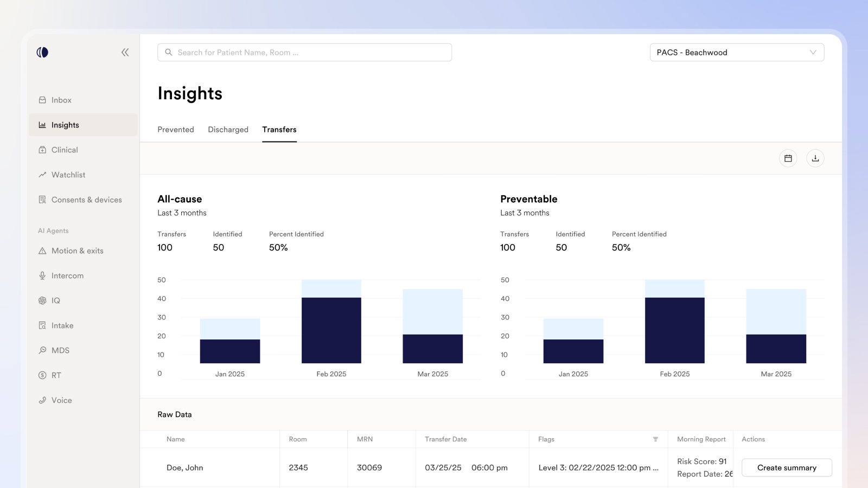Click transfer date 03/25/25
The height and width of the screenshot is (488, 868).
pos(443,467)
